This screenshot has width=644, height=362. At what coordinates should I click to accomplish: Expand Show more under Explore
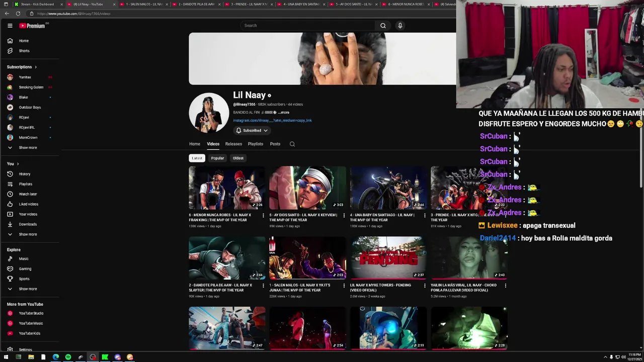(30, 289)
